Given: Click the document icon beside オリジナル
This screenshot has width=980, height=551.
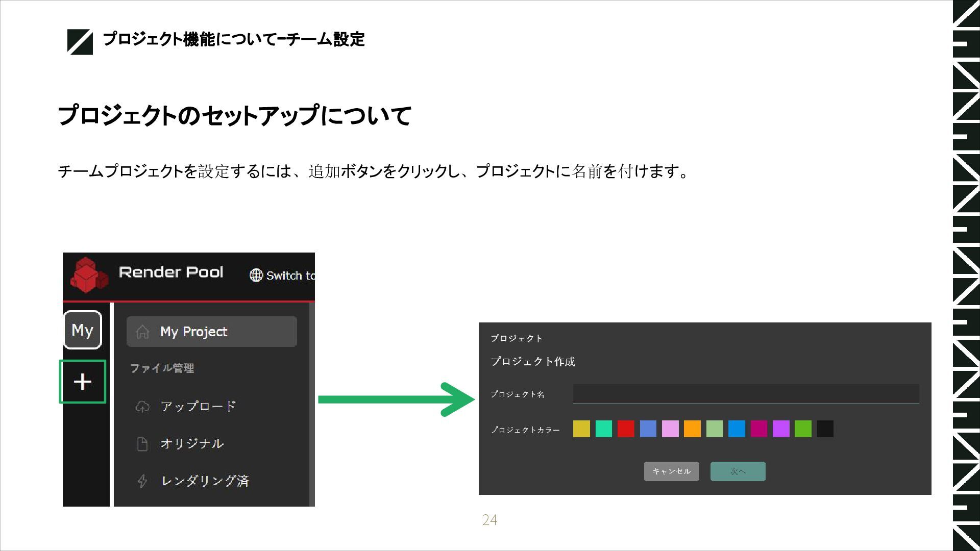Looking at the screenshot, I should [x=142, y=444].
